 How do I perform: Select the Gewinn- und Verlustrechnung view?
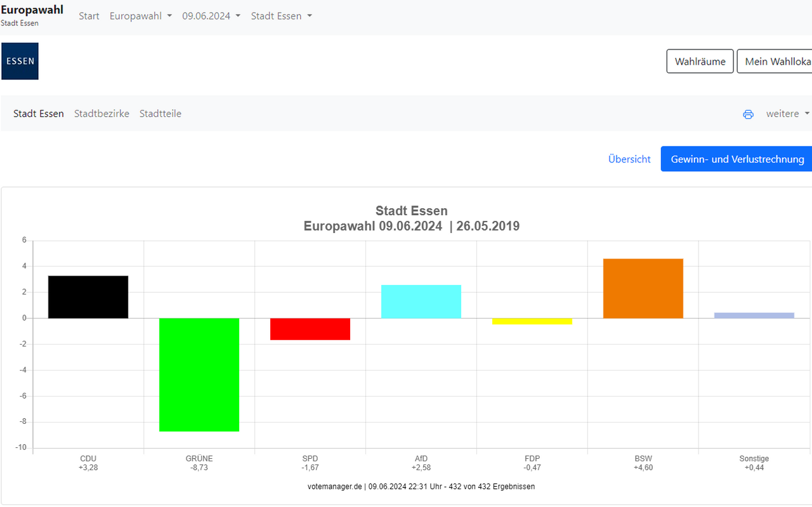click(x=737, y=159)
